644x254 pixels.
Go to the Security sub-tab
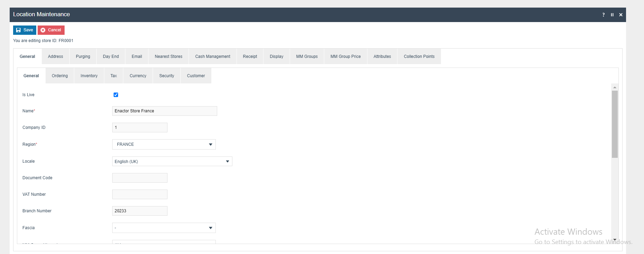[x=166, y=76]
